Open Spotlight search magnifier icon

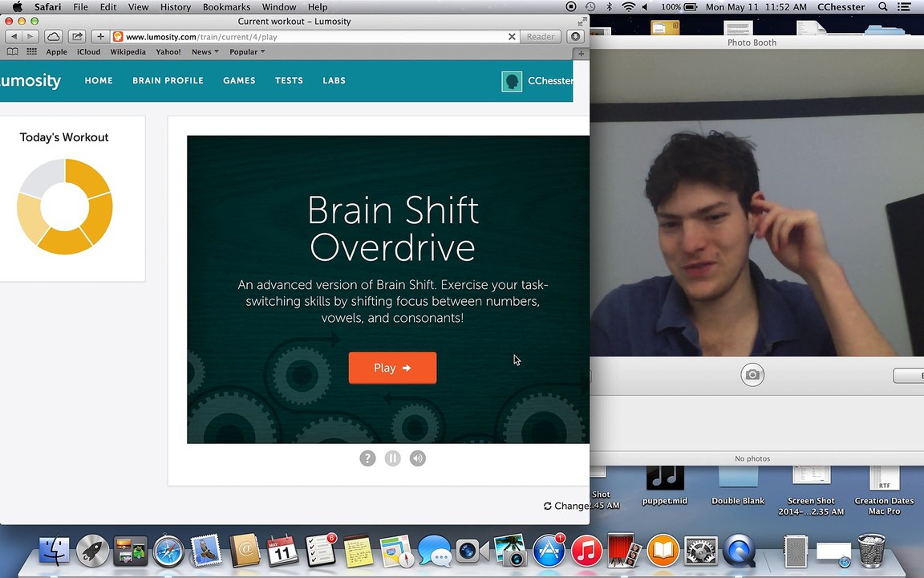click(882, 7)
